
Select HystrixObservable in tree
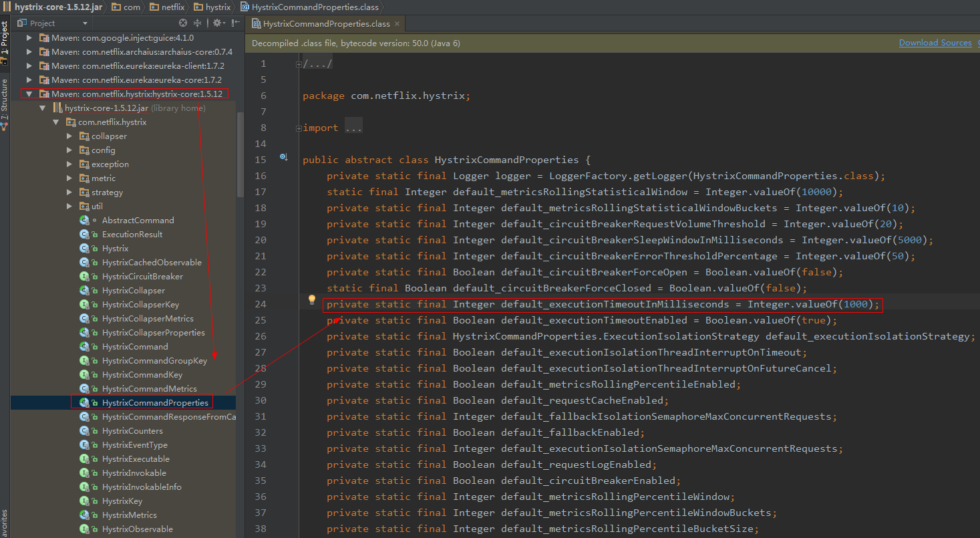[138, 529]
